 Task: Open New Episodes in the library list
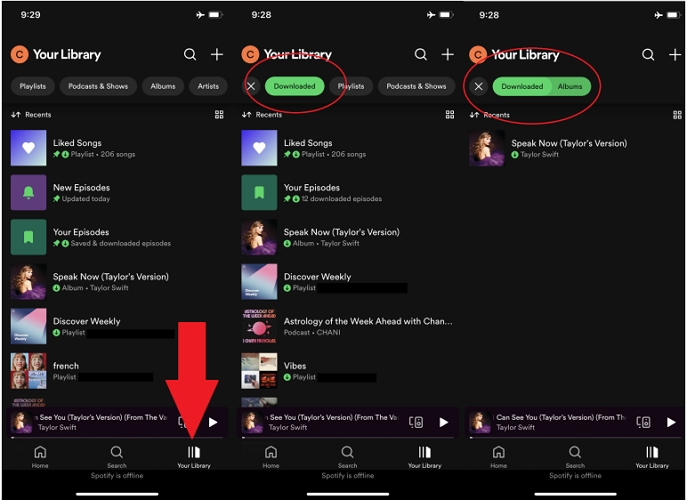(x=117, y=193)
